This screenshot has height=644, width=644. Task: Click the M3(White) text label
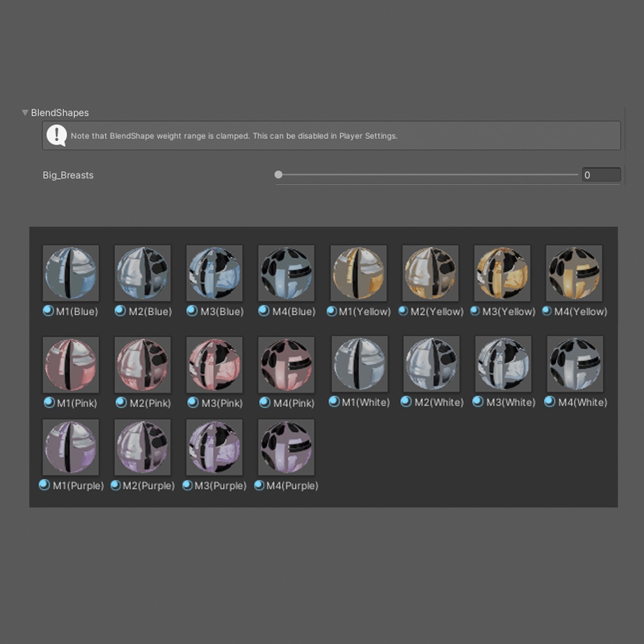[x=511, y=402]
